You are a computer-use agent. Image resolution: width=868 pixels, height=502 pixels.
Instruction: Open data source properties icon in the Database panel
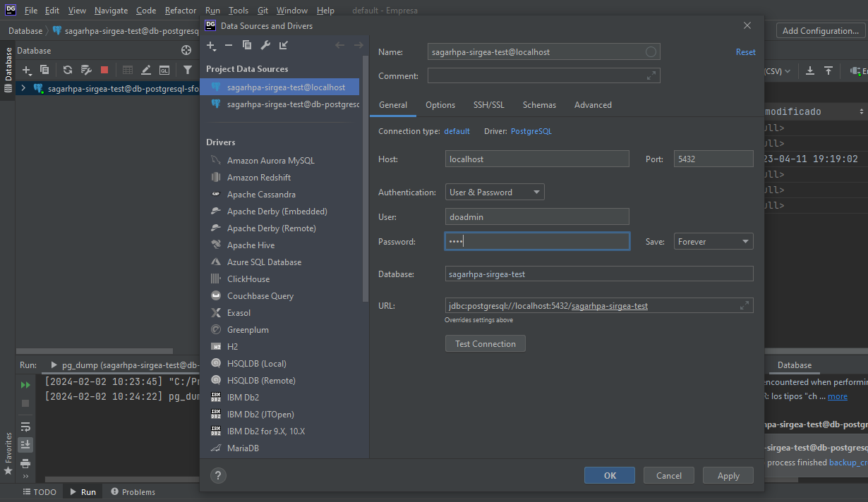(86, 70)
